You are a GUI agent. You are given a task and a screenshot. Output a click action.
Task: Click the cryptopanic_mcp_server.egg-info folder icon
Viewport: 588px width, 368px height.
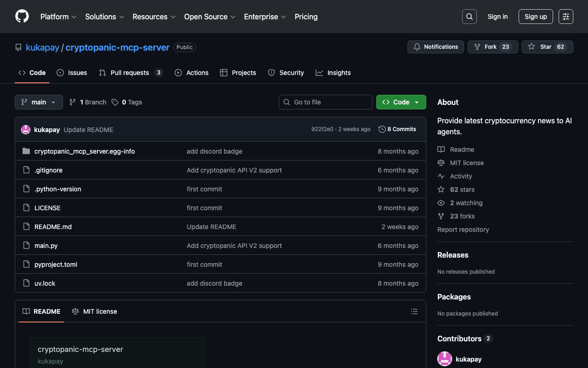[26, 151]
